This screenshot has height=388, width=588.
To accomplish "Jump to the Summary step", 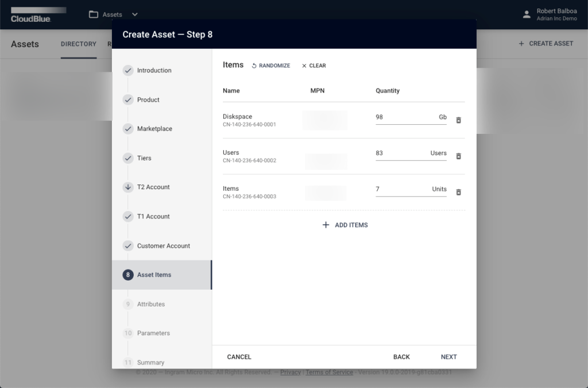I will [150, 363].
